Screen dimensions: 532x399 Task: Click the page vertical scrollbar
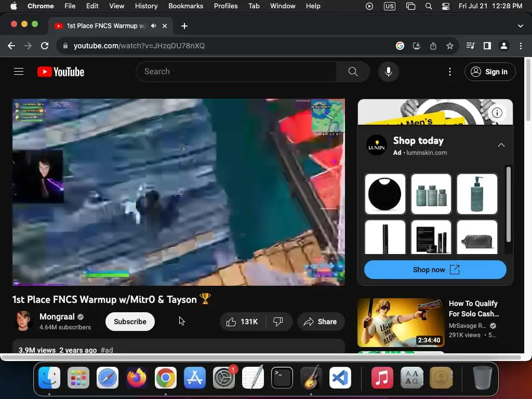(x=528, y=90)
